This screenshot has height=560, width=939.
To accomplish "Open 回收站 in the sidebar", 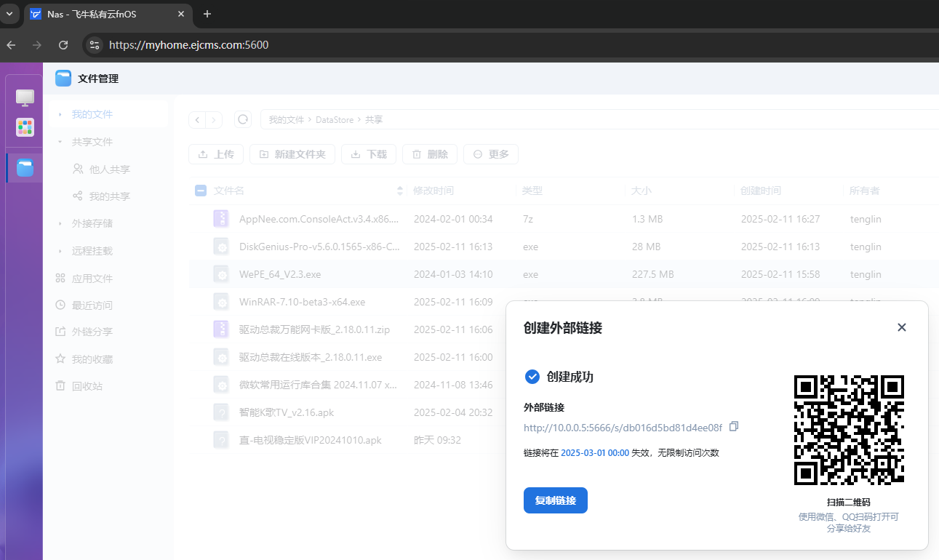I will click(87, 386).
